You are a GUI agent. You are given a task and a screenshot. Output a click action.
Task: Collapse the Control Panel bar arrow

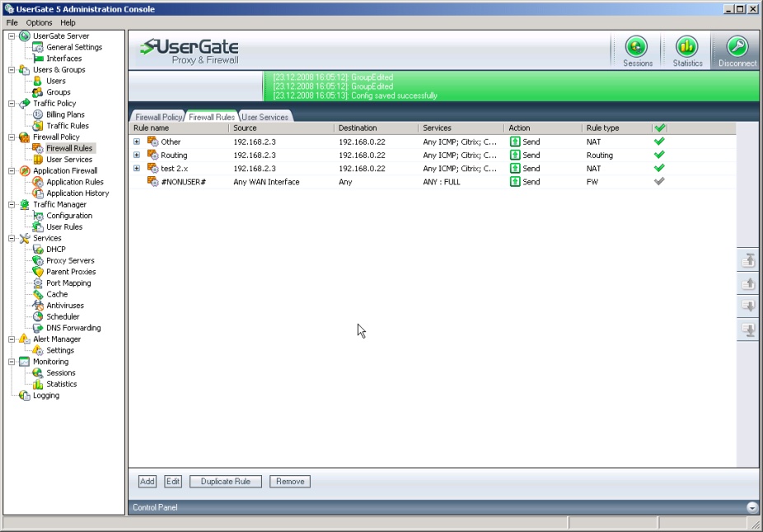tap(751, 507)
